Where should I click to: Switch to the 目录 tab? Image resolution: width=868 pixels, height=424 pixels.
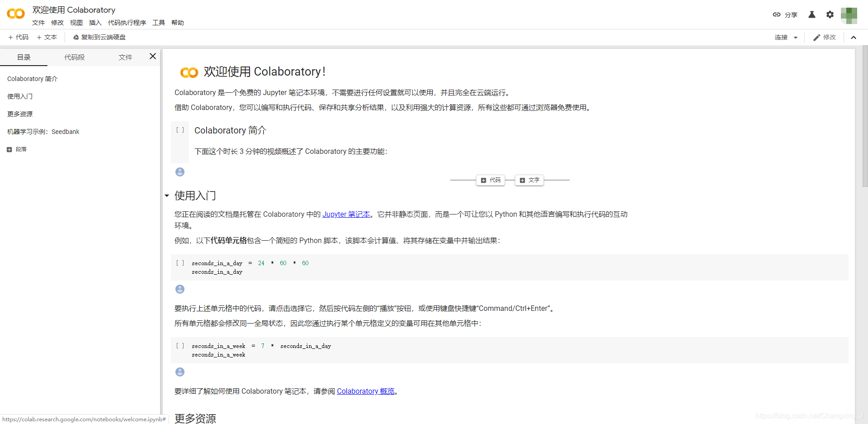(x=24, y=57)
